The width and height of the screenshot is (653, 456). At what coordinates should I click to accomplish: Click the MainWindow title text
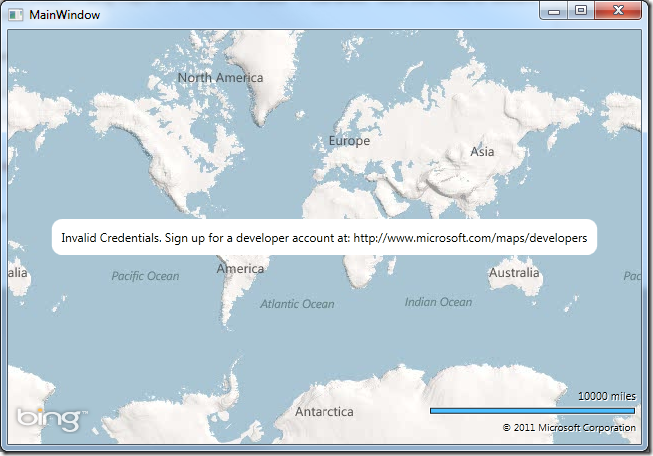click(x=65, y=15)
